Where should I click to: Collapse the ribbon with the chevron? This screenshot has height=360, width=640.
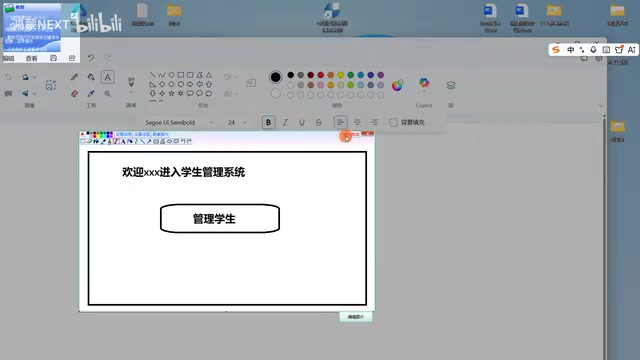point(600,106)
